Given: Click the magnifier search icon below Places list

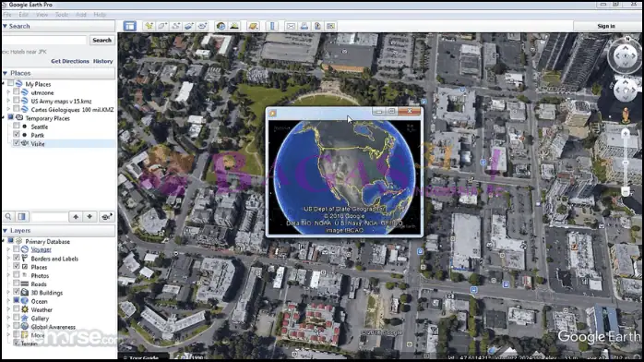Looking at the screenshot, I should click(x=8, y=216).
